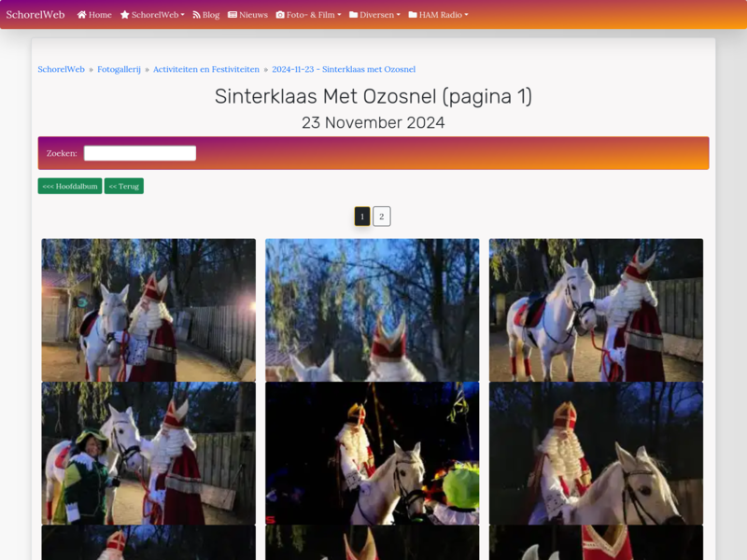Open night photo with green-hatted child
The height and width of the screenshot is (560, 747).
click(x=372, y=454)
